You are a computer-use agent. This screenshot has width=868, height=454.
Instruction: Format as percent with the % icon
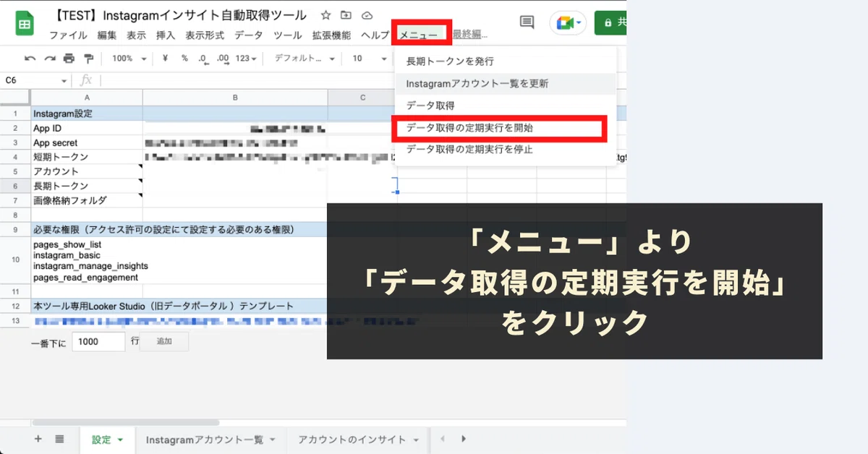tap(184, 59)
